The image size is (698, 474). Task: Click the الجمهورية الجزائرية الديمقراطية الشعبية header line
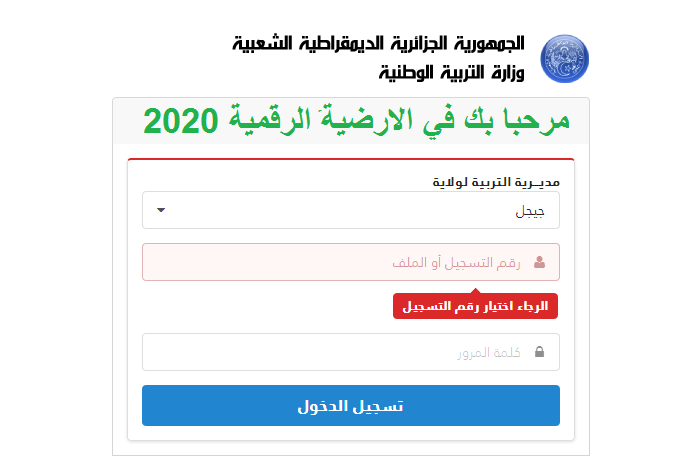pyautogui.click(x=378, y=44)
